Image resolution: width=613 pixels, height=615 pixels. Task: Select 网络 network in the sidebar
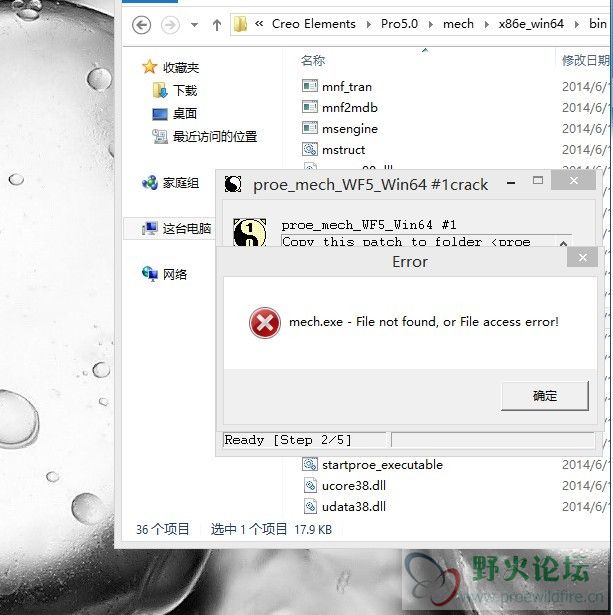tap(175, 274)
